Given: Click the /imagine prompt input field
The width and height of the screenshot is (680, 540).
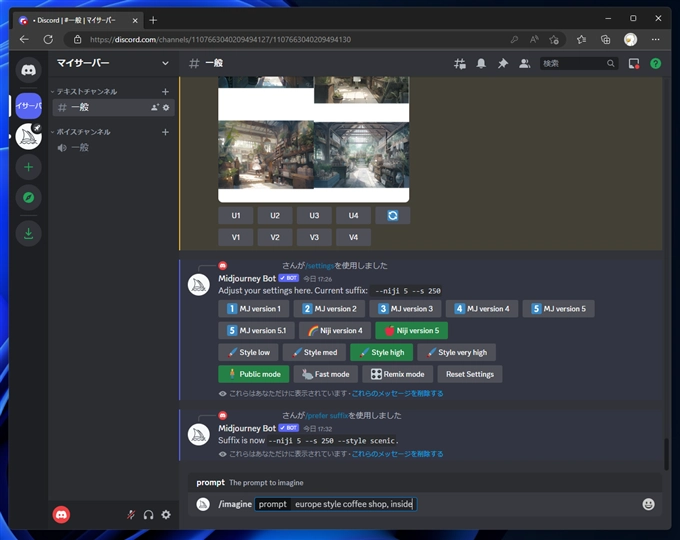Looking at the screenshot, I should click(335, 504).
